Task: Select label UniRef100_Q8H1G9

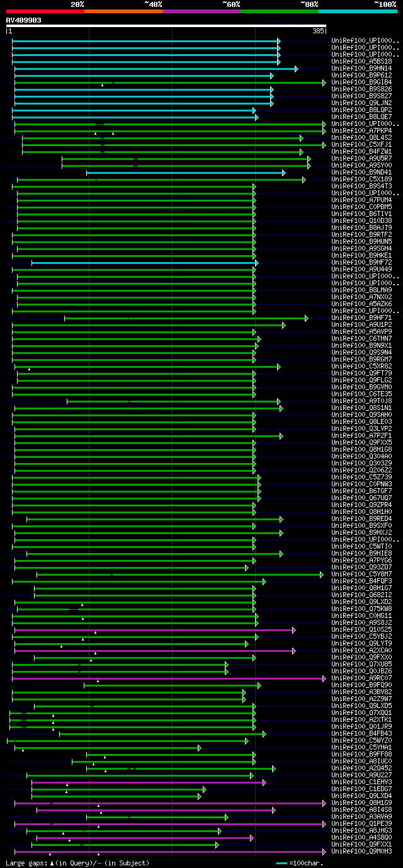Action: click(363, 803)
